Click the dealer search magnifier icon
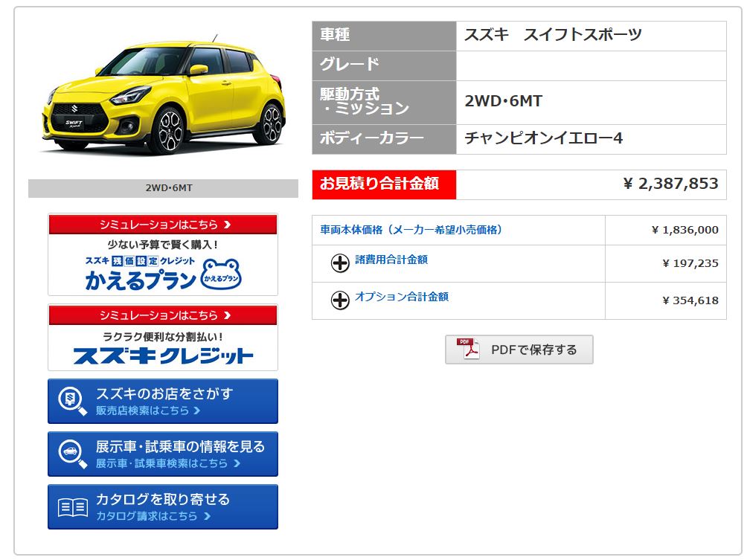This screenshot has height=560, width=747. pyautogui.click(x=72, y=402)
